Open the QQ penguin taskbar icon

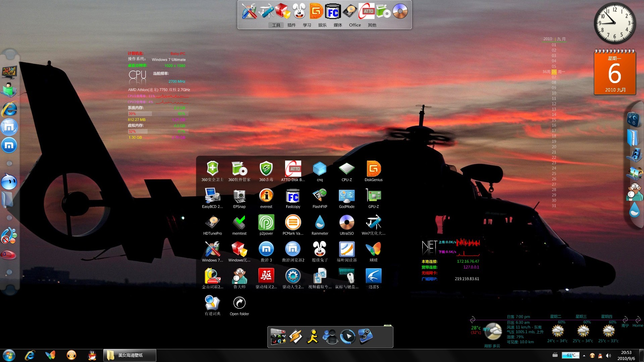pyautogui.click(x=92, y=355)
